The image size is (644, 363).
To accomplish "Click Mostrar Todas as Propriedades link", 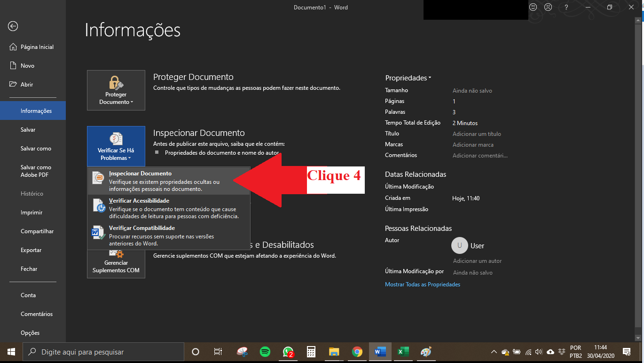I will click(x=423, y=284).
